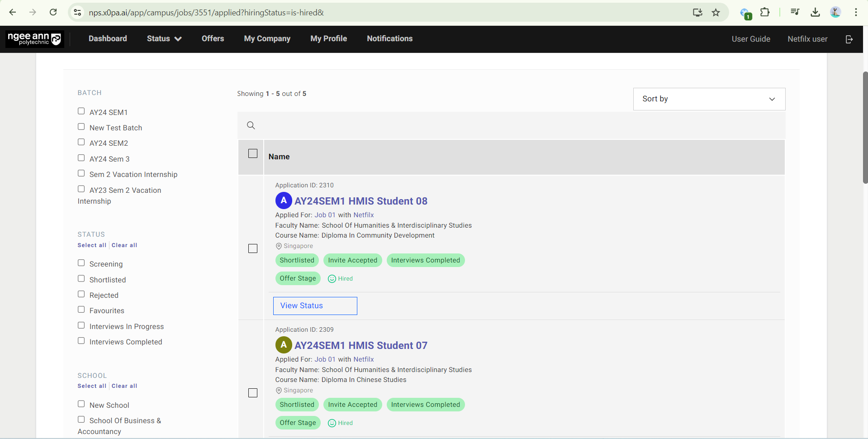Bookmark this page with star icon
868x439 pixels.
pos(716,12)
